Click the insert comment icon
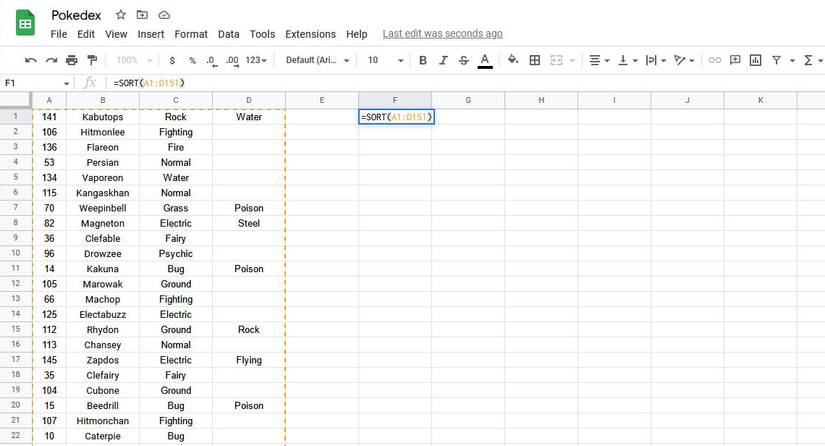This screenshot has width=825, height=446. pos(735,60)
